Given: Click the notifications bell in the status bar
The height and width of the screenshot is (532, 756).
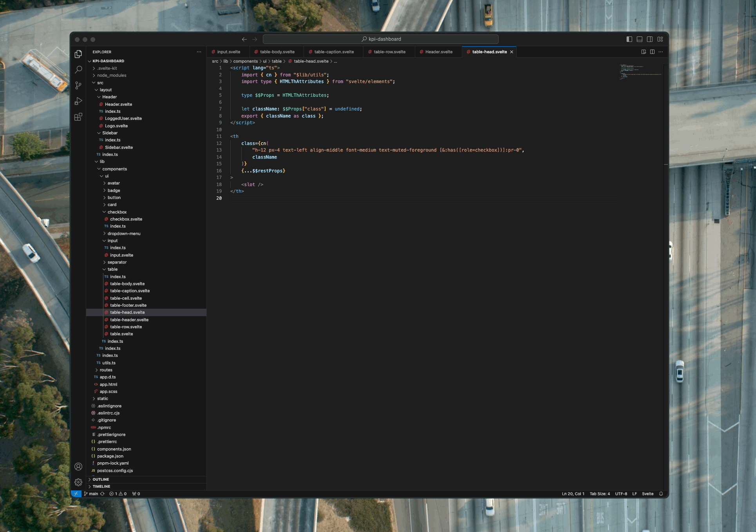Looking at the screenshot, I should click(661, 494).
